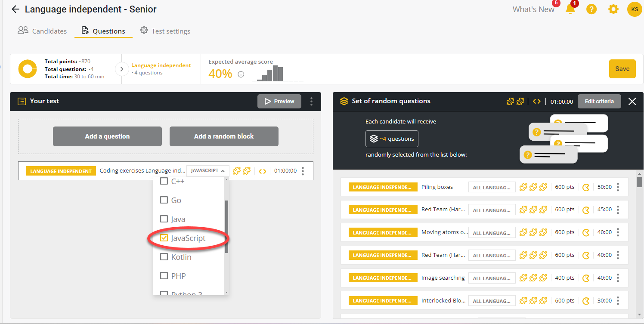644x324 pixels.
Task: Open the Test settings tab
Action: tap(165, 31)
